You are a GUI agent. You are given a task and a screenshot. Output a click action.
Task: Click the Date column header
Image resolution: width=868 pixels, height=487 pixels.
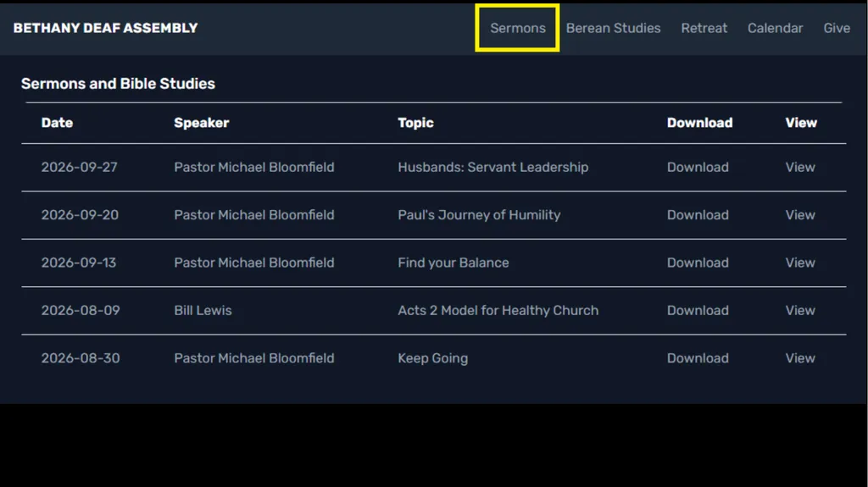pyautogui.click(x=57, y=123)
